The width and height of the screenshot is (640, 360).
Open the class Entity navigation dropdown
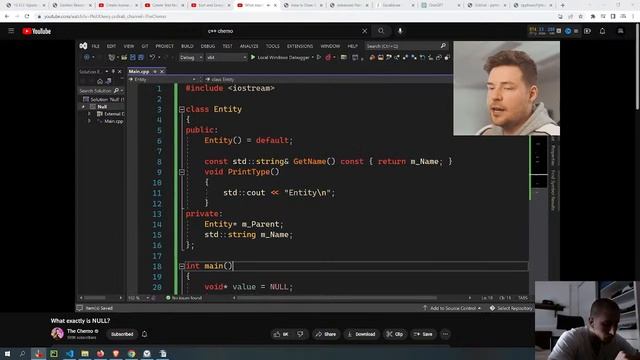pos(327,80)
